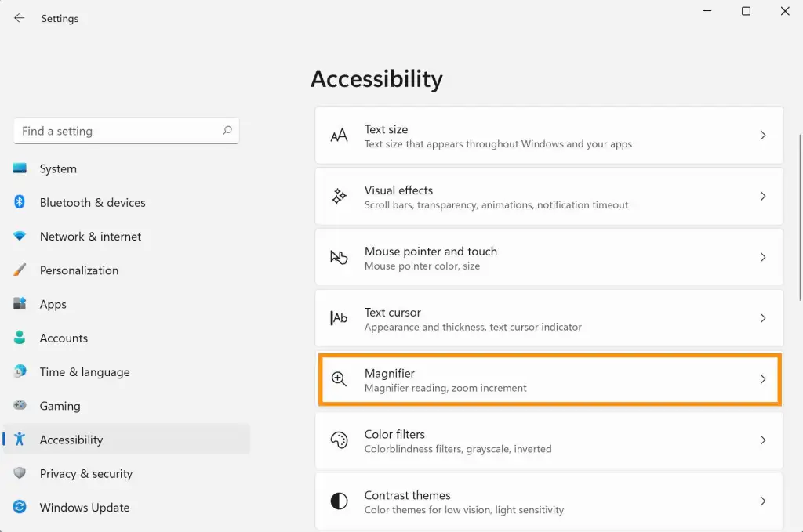
Task: Click the Windows Update sync icon
Action: [20, 507]
